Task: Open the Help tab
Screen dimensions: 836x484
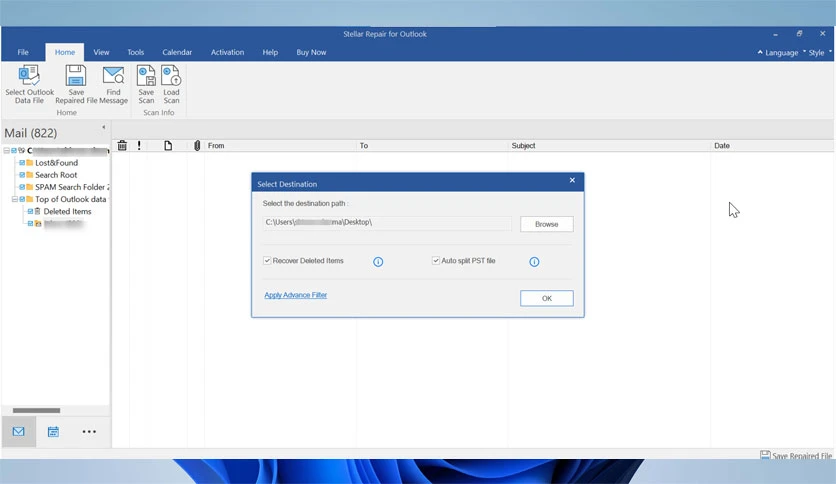Action: tap(270, 52)
